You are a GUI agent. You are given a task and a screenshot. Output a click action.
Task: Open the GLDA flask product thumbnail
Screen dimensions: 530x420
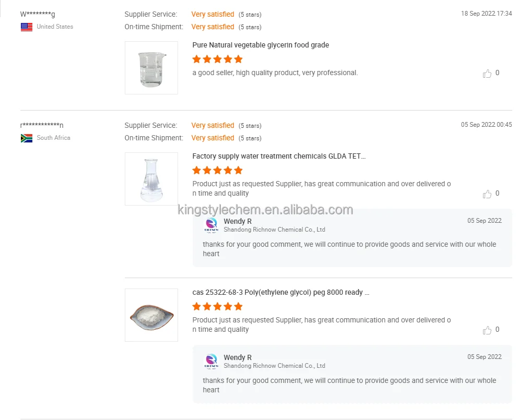151,179
